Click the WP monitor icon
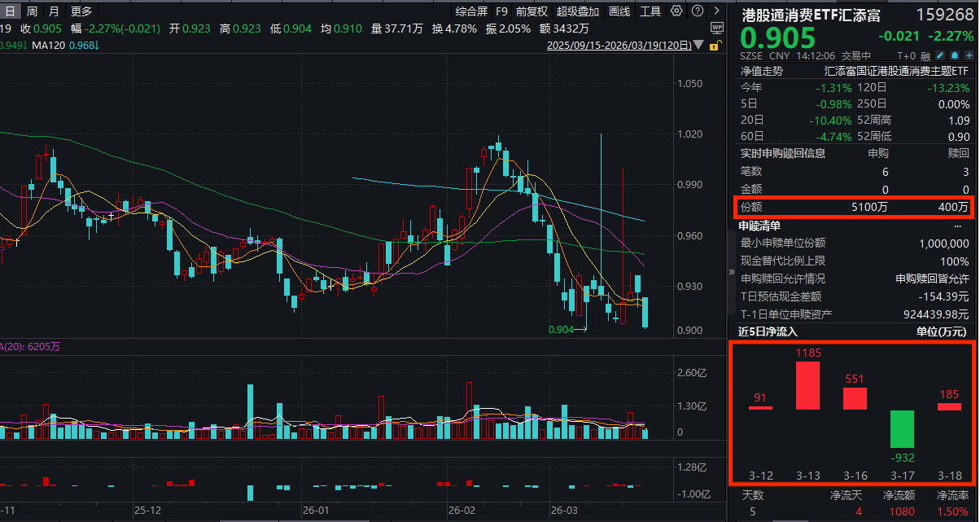Screen dimensions: 980x522 pyautogui.click(x=716, y=28)
